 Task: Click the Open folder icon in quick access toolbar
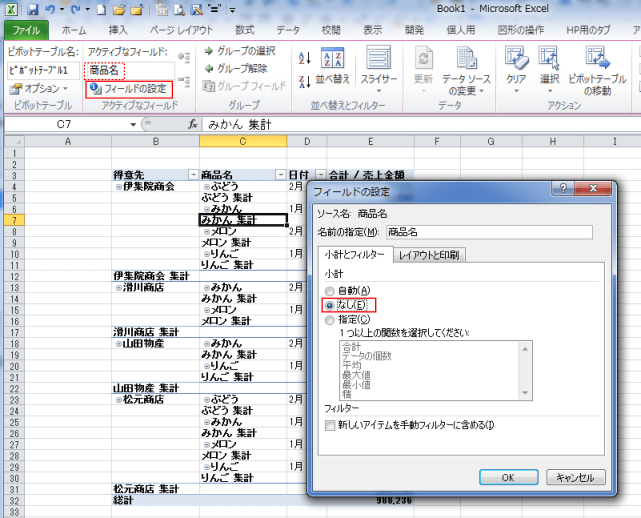(x=119, y=9)
